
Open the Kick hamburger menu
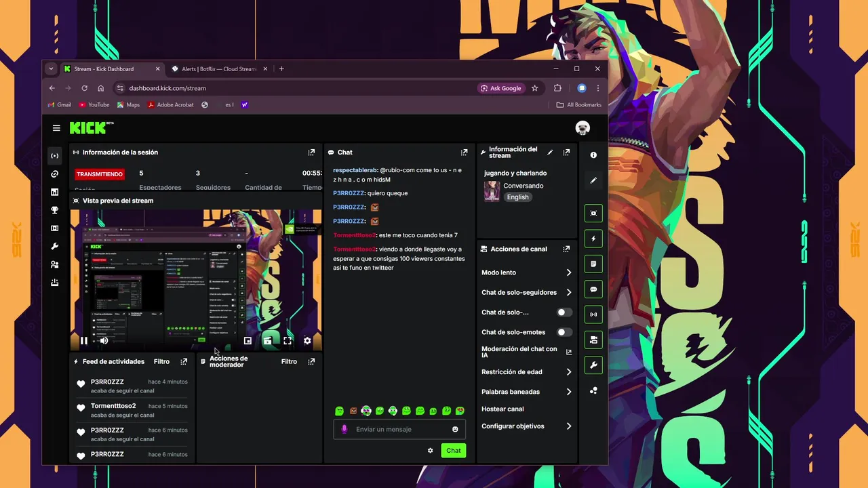[x=56, y=128]
